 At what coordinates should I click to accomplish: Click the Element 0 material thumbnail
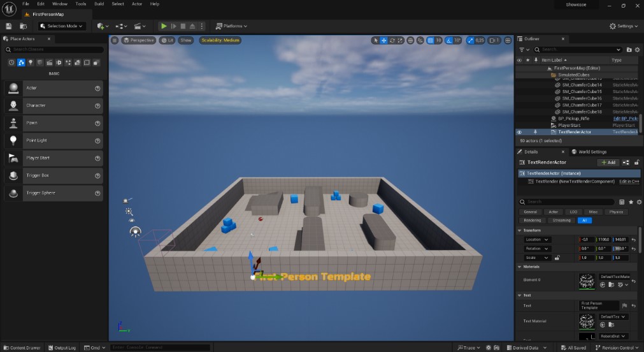[587, 281]
